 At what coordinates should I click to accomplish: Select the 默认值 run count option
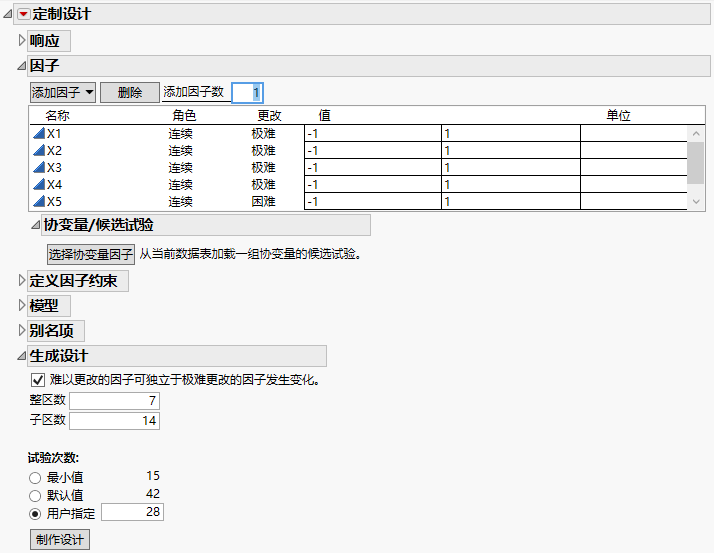[35, 496]
